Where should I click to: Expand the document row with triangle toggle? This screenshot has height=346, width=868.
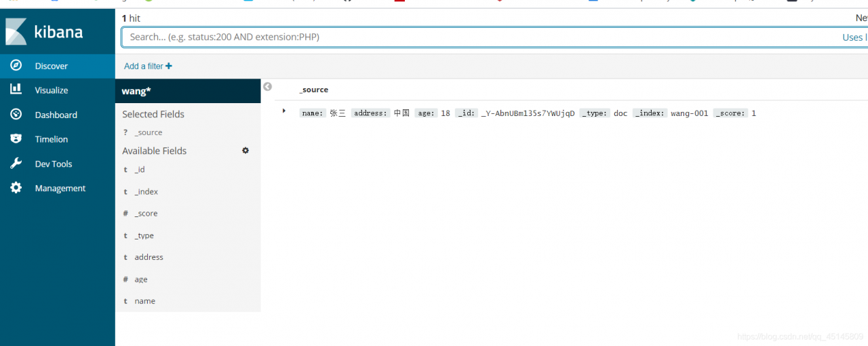click(x=284, y=111)
